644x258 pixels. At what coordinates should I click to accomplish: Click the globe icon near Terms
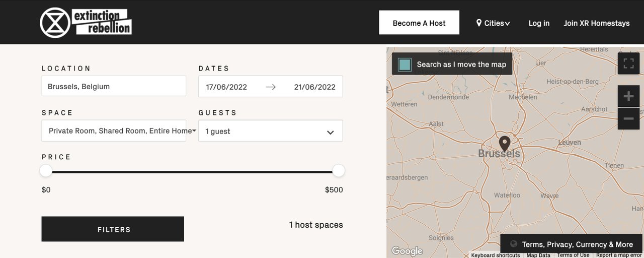tap(514, 244)
